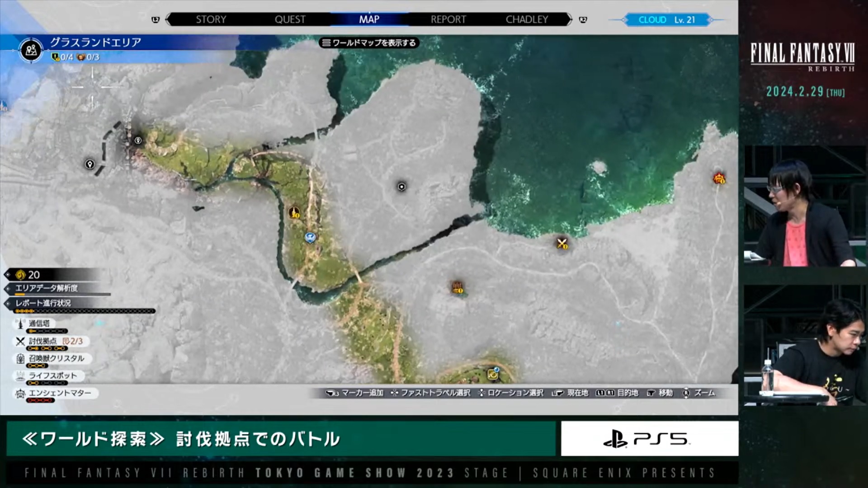
Task: Select the エンシェントマター category row
Action: point(56,393)
